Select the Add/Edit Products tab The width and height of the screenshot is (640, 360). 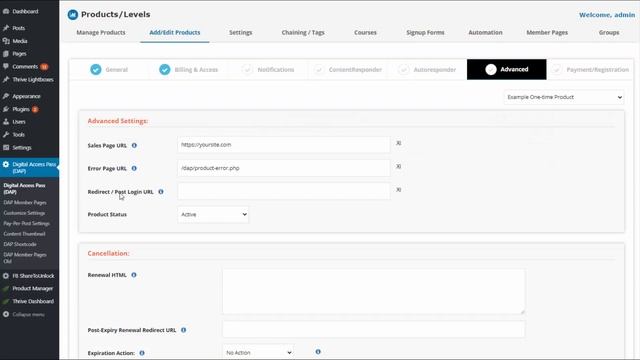click(x=175, y=32)
